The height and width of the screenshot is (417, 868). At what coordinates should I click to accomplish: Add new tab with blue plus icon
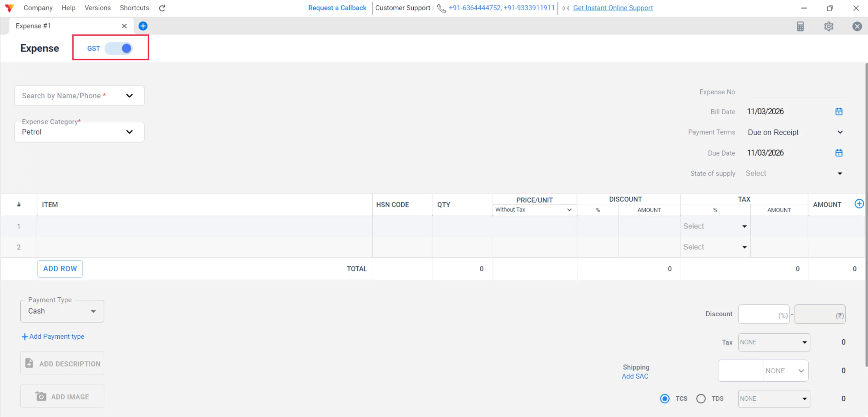coord(143,26)
